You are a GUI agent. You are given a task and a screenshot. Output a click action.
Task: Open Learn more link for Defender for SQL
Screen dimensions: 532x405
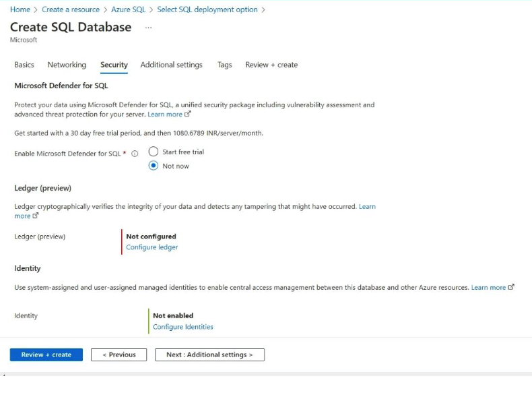point(169,115)
